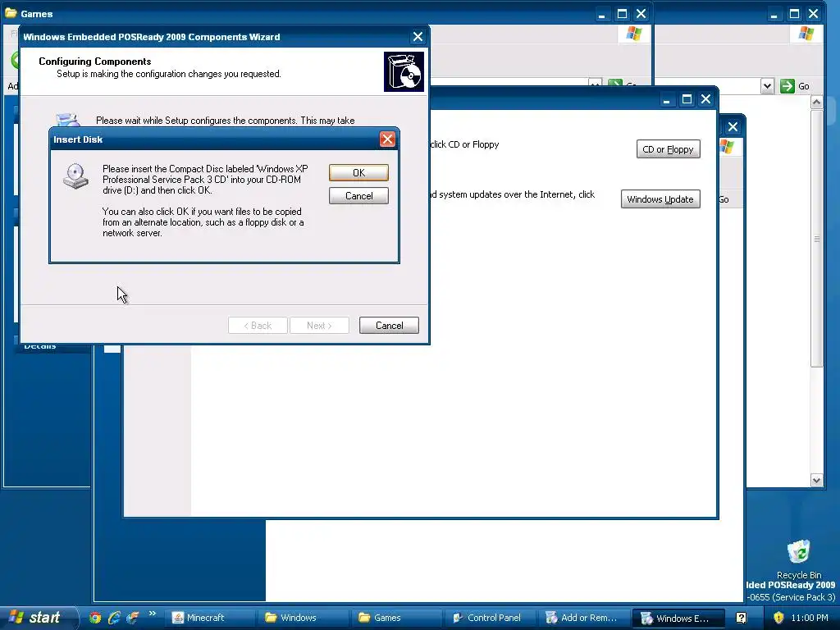Close the Insert Disk dialog with red X

tap(387, 139)
